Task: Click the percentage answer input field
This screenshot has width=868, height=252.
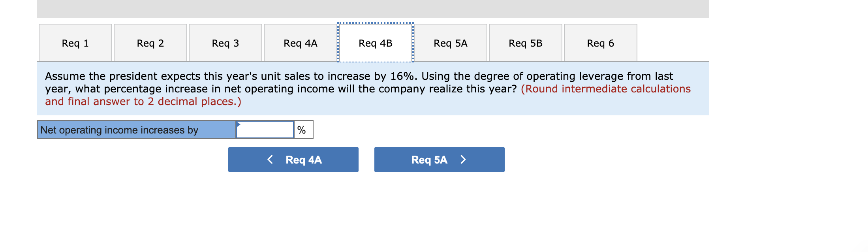Action: click(x=265, y=129)
